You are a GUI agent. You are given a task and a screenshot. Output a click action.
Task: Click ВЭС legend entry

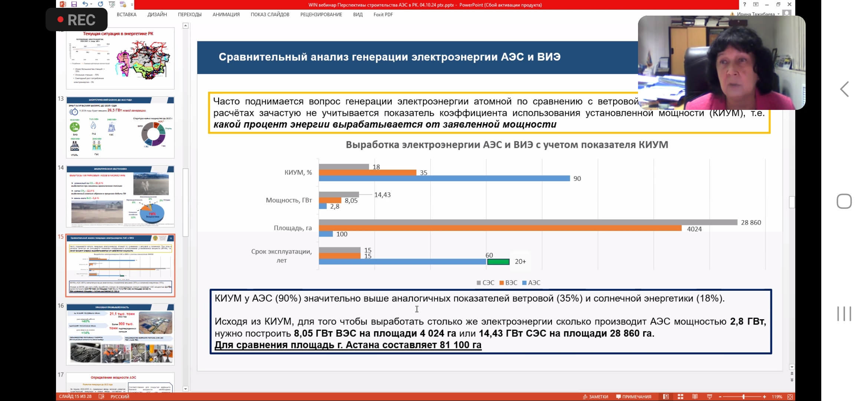click(508, 283)
